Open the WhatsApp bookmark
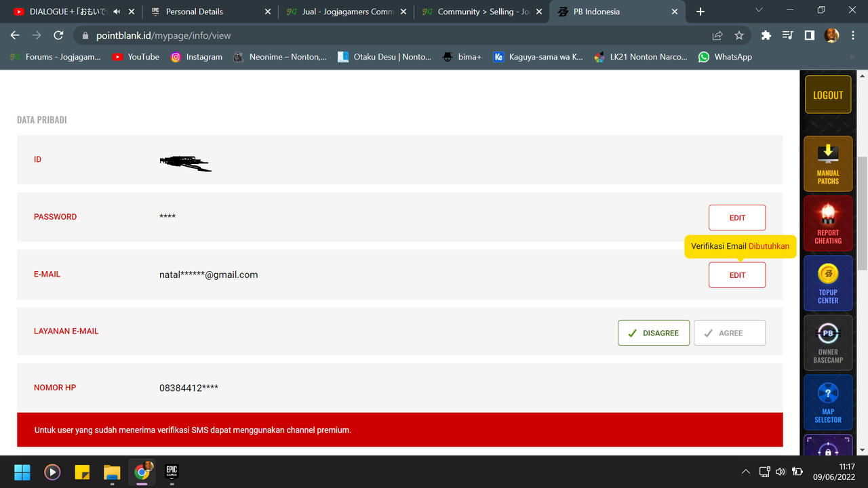Screen dimensions: 868x488 725,57
